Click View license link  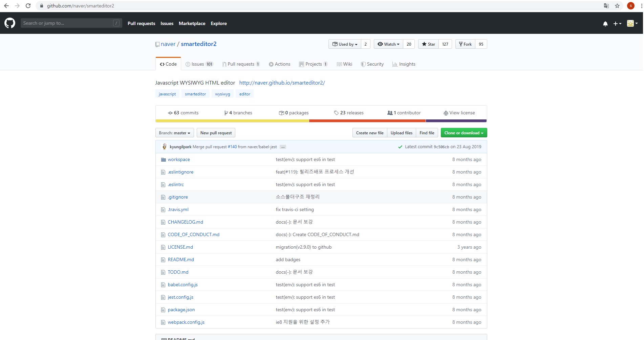459,113
